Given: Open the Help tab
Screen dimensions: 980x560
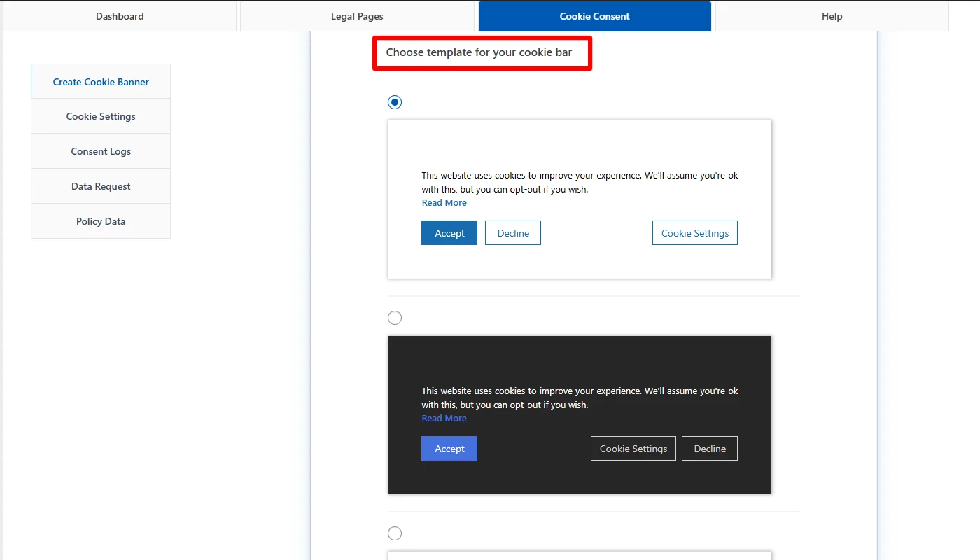Looking at the screenshot, I should [832, 16].
